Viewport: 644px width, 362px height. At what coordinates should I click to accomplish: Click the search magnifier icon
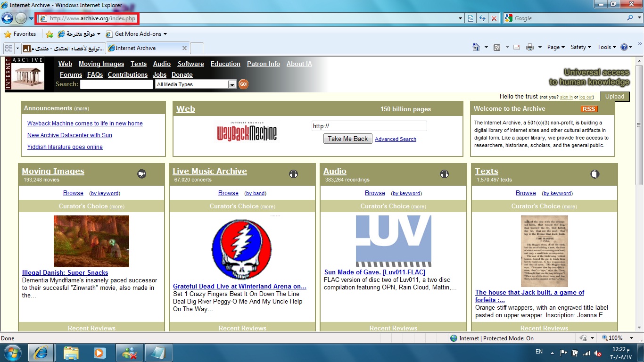coord(630,18)
